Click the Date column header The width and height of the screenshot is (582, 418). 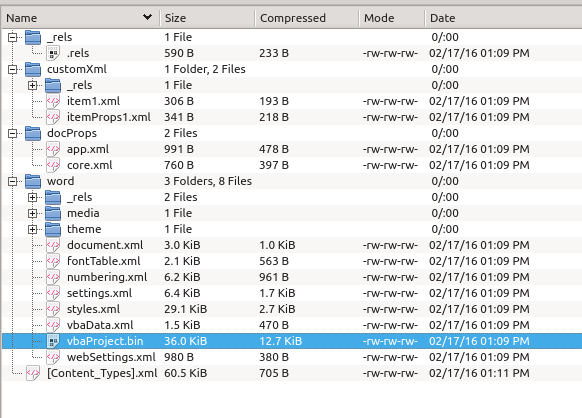503,18
